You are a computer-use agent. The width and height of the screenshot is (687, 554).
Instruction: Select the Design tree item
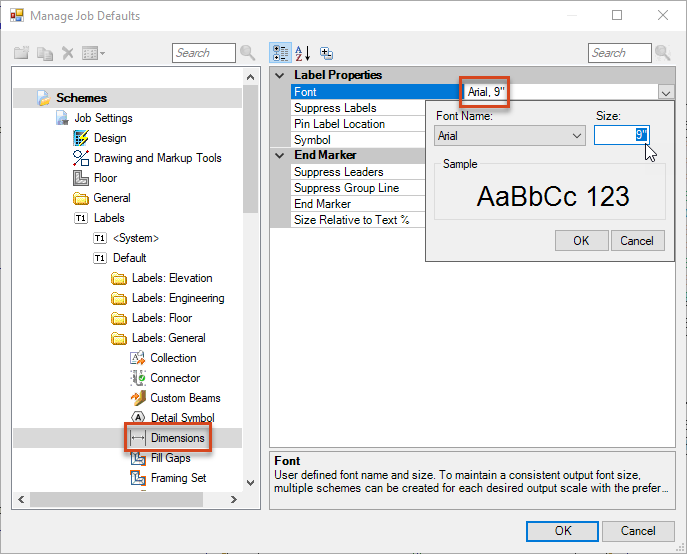point(110,138)
